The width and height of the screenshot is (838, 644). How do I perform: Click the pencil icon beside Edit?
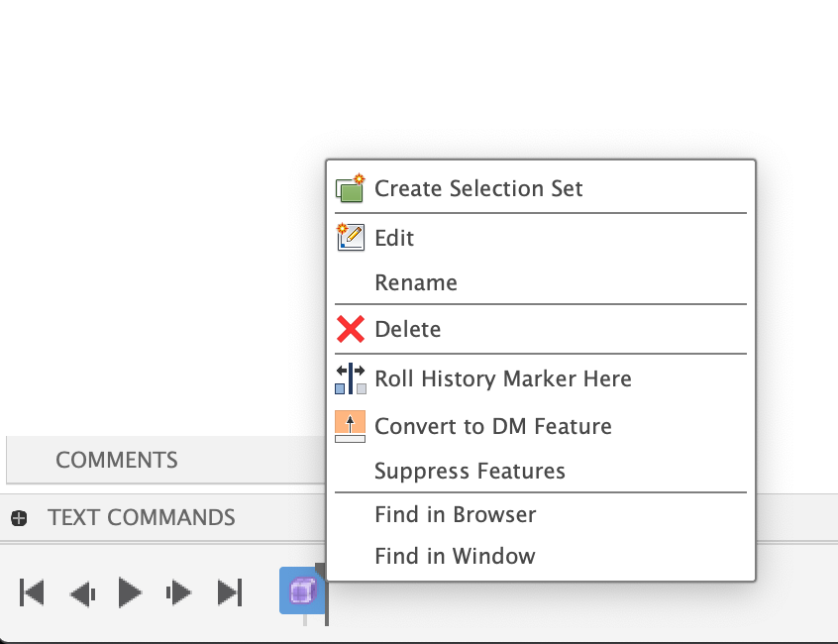(x=351, y=238)
